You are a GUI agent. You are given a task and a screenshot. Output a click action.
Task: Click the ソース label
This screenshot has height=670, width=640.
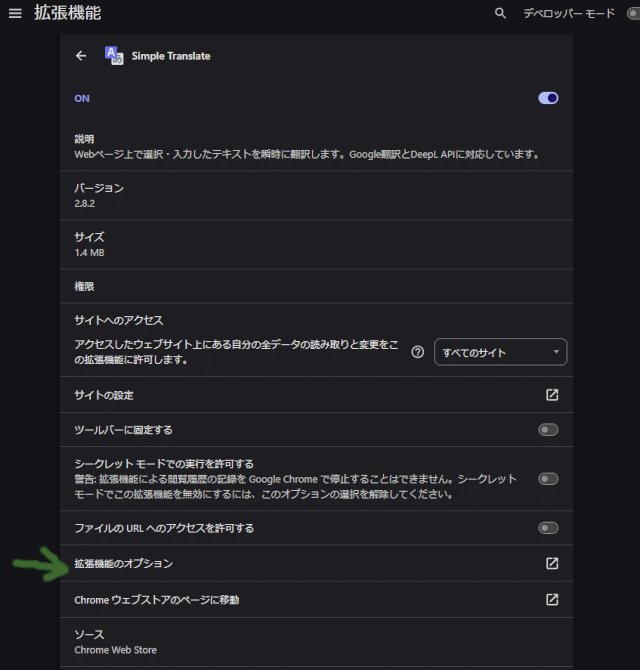pyautogui.click(x=89, y=635)
